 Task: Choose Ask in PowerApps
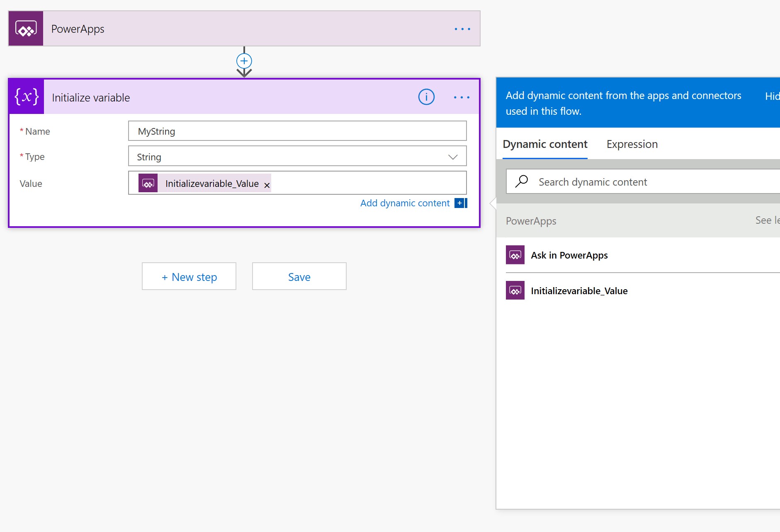643,255
